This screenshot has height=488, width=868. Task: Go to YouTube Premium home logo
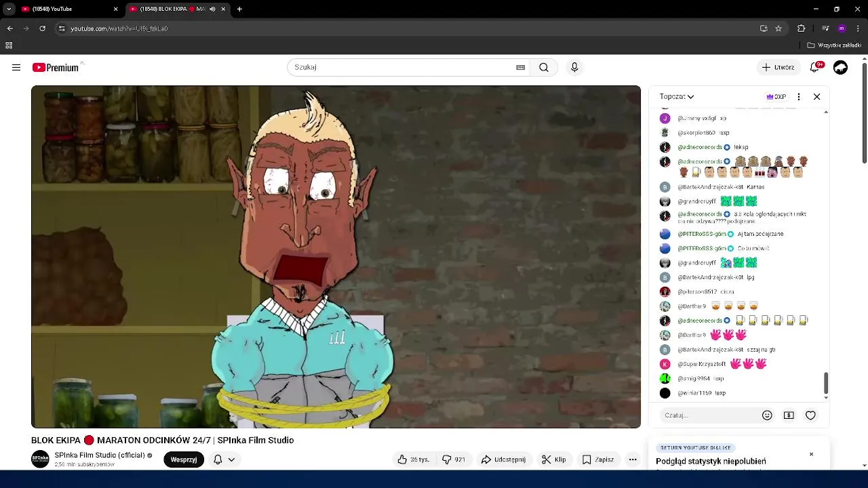(56, 67)
